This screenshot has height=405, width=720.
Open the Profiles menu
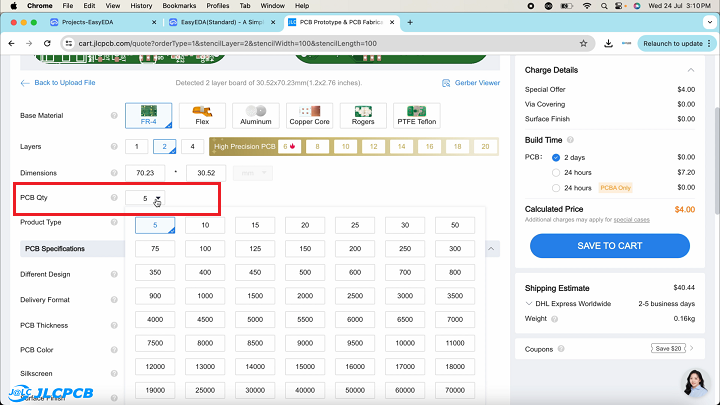[x=218, y=6]
